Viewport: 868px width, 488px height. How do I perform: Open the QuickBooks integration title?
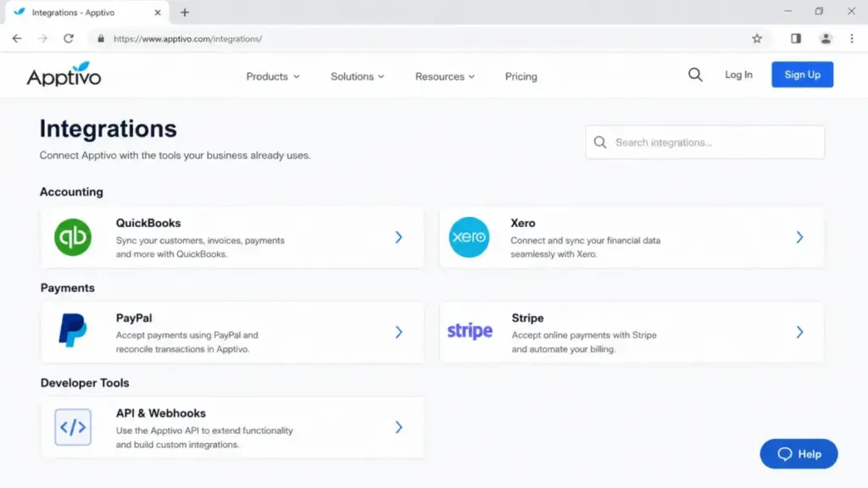(x=148, y=223)
